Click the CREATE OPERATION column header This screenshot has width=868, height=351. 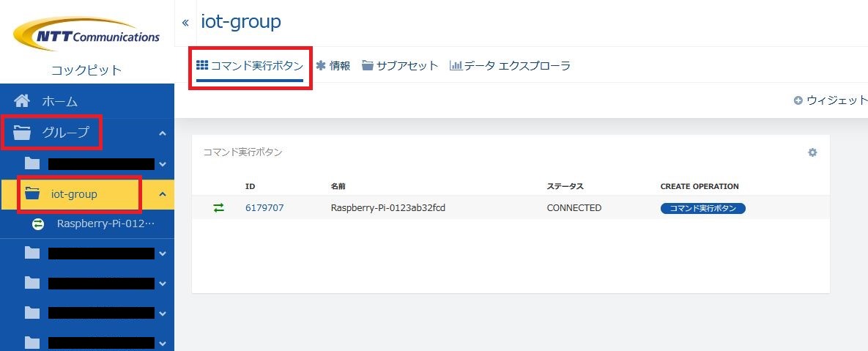(x=700, y=186)
